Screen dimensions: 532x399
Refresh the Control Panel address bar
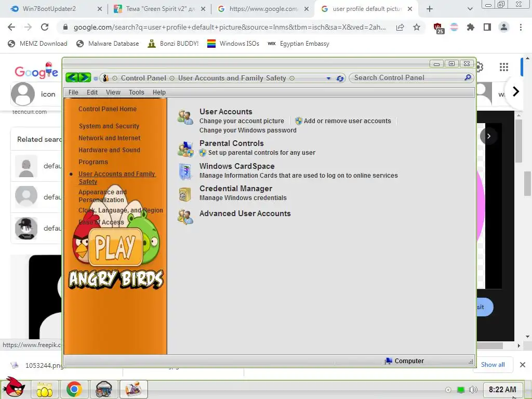340,78
